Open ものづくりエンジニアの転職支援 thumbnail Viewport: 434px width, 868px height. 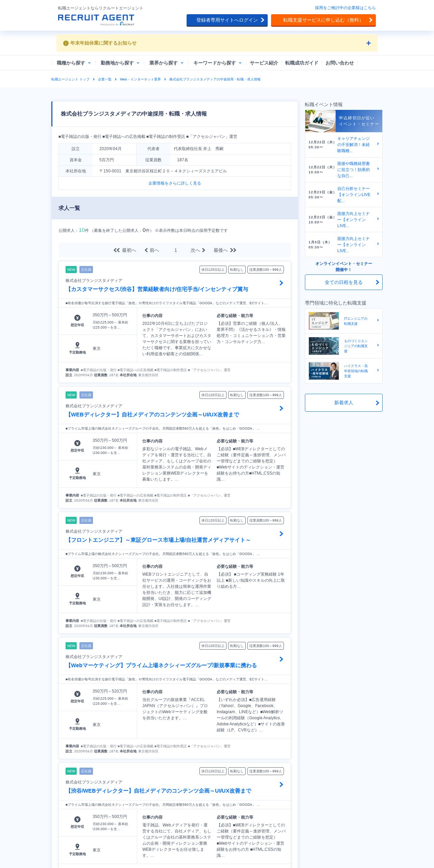tap(324, 346)
